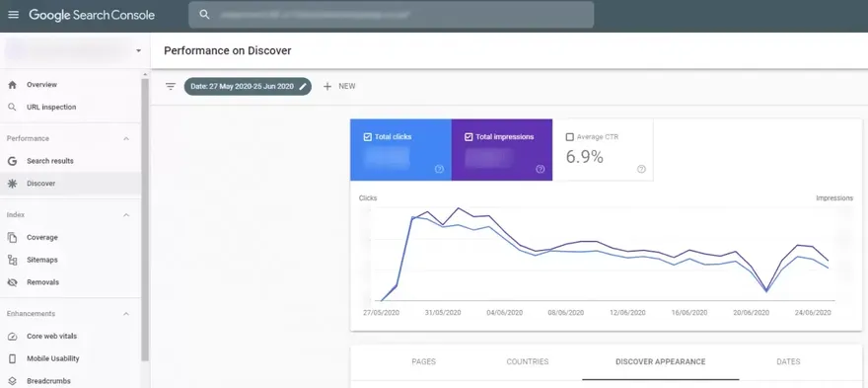Image resolution: width=868 pixels, height=388 pixels.
Task: Click the filter lines icon
Action: pyautogui.click(x=171, y=87)
